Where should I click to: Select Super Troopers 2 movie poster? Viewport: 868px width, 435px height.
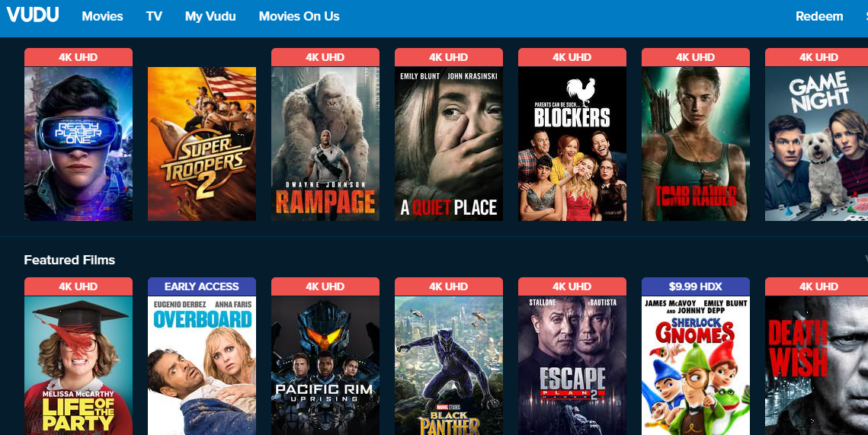pyautogui.click(x=202, y=144)
